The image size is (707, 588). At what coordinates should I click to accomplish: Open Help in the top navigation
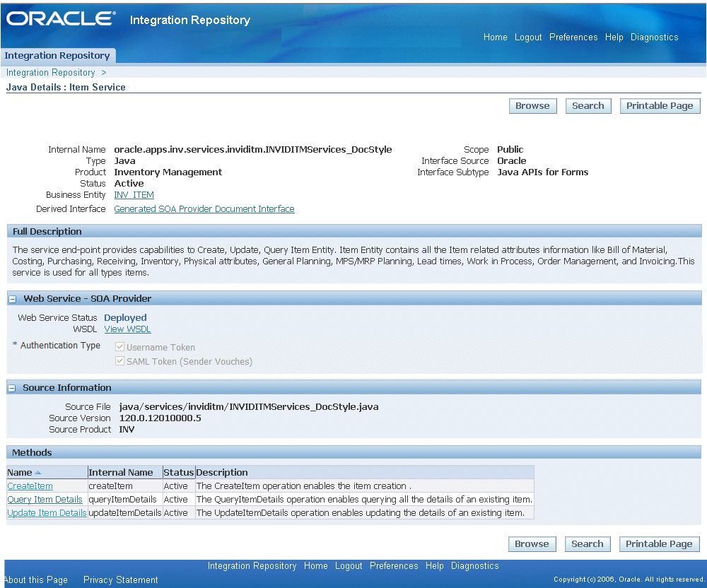[614, 37]
